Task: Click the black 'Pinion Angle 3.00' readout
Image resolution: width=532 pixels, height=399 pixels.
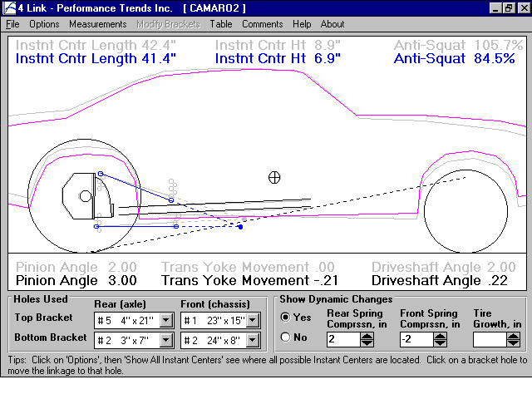Action: [x=76, y=281]
